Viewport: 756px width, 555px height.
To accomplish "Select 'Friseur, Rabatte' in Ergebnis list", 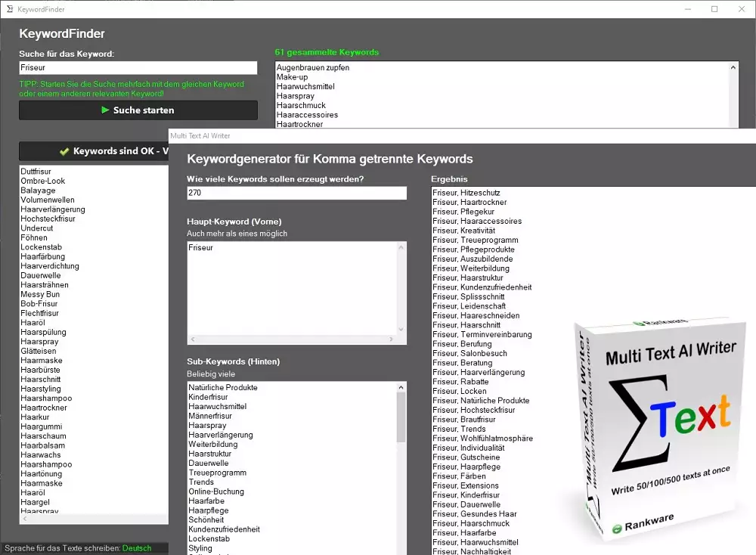I will [460, 382].
